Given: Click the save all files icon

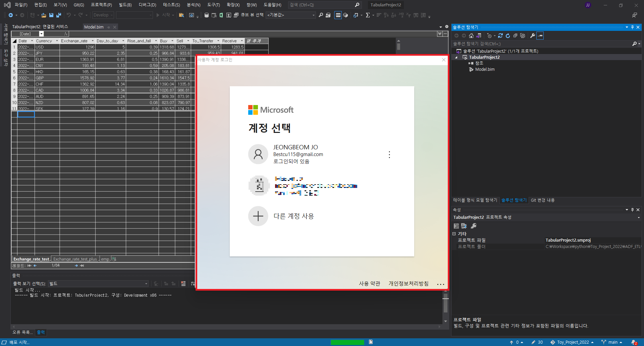Looking at the screenshot, I should coord(59,15).
